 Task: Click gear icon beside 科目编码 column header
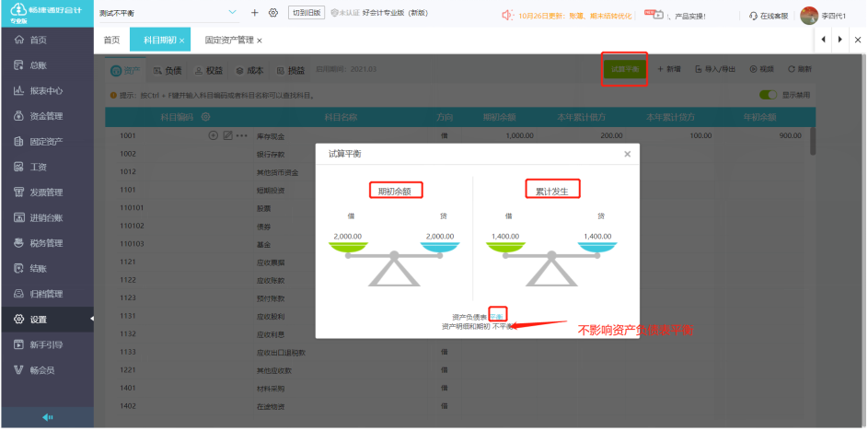[x=206, y=117]
